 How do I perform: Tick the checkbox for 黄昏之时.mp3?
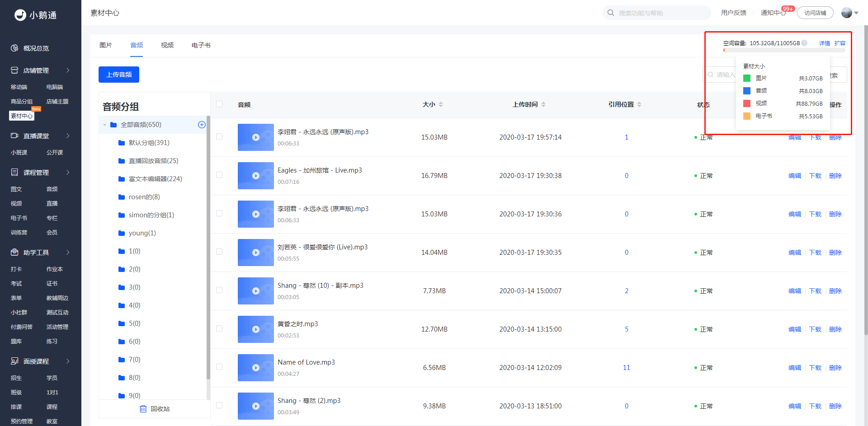coord(219,328)
